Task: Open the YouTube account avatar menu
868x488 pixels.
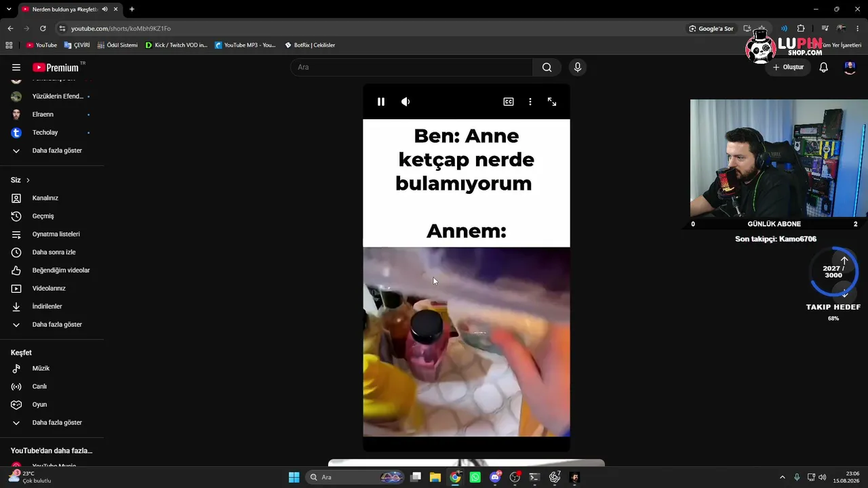Action: pos(850,67)
